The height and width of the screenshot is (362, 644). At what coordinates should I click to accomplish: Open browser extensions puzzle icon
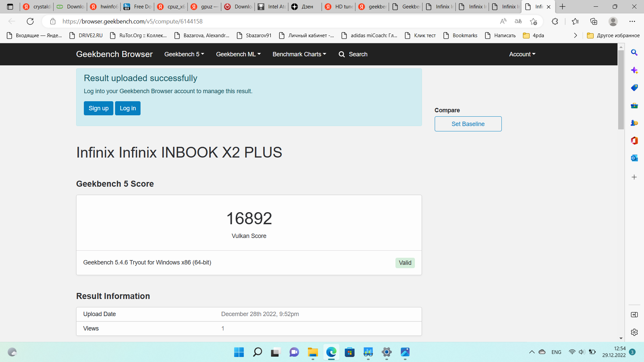pos(555,21)
